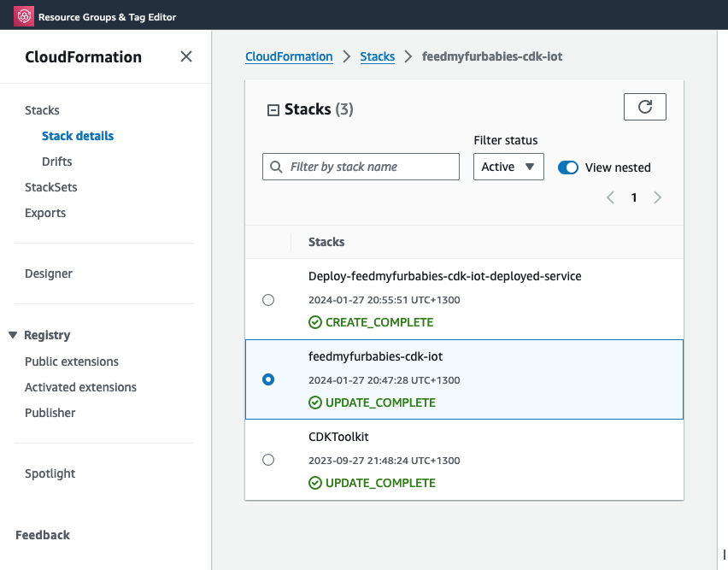
Task: Open Activated extensions in Registry
Action: click(x=81, y=387)
